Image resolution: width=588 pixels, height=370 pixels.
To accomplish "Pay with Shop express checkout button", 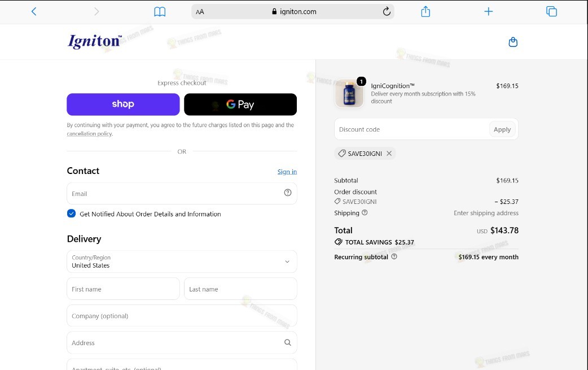I will click(x=123, y=105).
